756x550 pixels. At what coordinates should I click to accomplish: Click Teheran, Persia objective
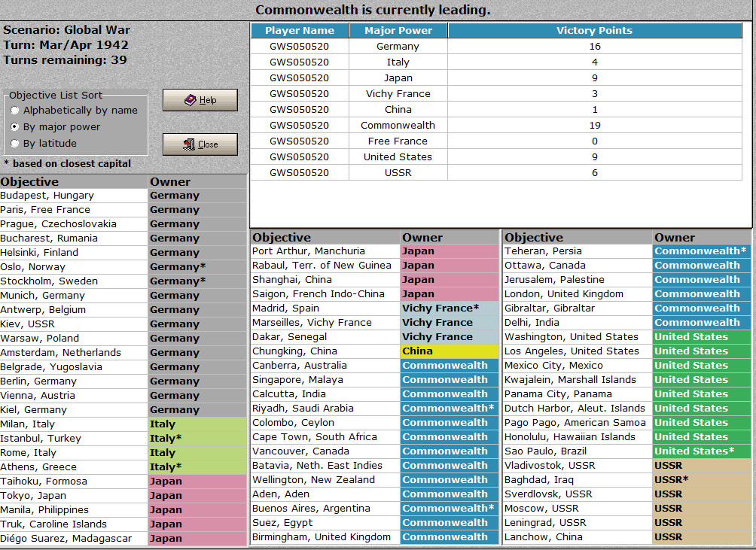pos(578,251)
